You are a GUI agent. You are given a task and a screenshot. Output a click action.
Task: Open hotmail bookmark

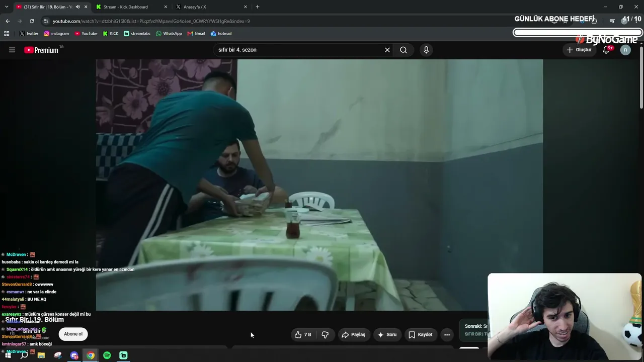221,34
